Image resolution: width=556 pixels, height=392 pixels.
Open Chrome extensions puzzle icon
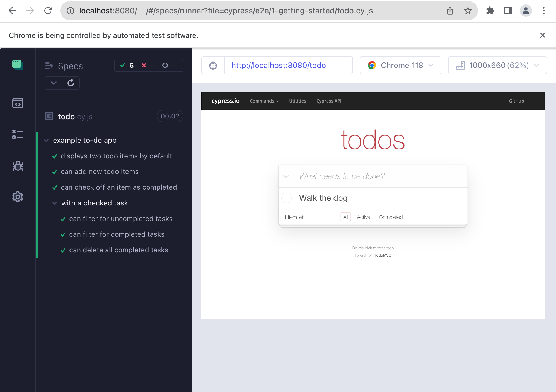[x=490, y=11]
